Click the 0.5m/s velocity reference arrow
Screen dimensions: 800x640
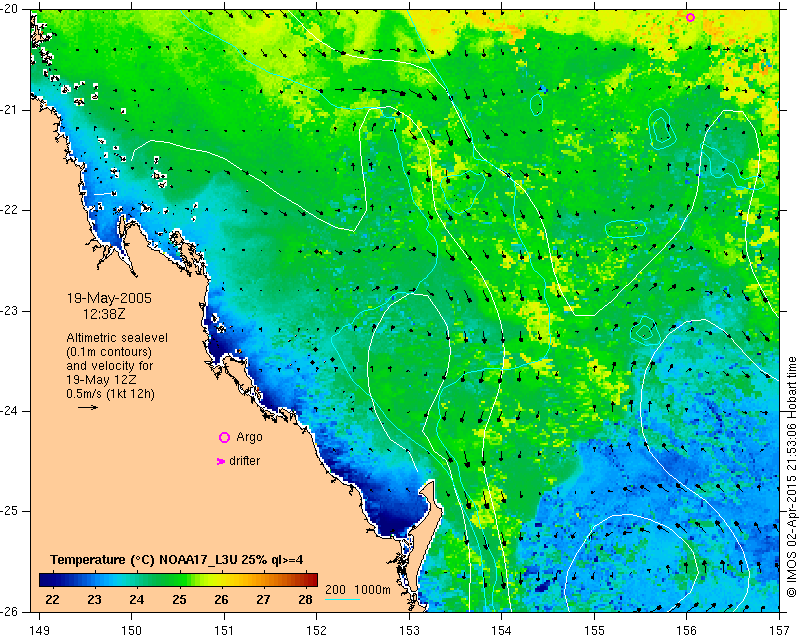tap(88, 407)
